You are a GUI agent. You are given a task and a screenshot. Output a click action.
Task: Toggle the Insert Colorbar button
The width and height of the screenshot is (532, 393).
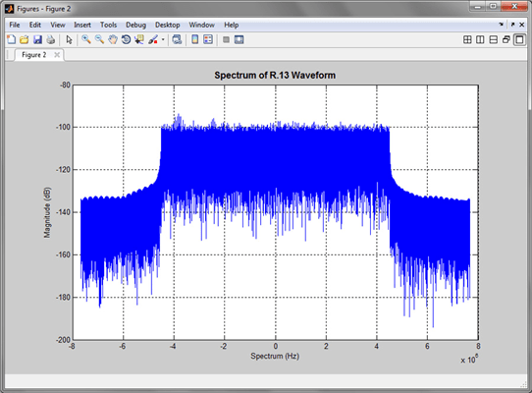tap(195, 39)
